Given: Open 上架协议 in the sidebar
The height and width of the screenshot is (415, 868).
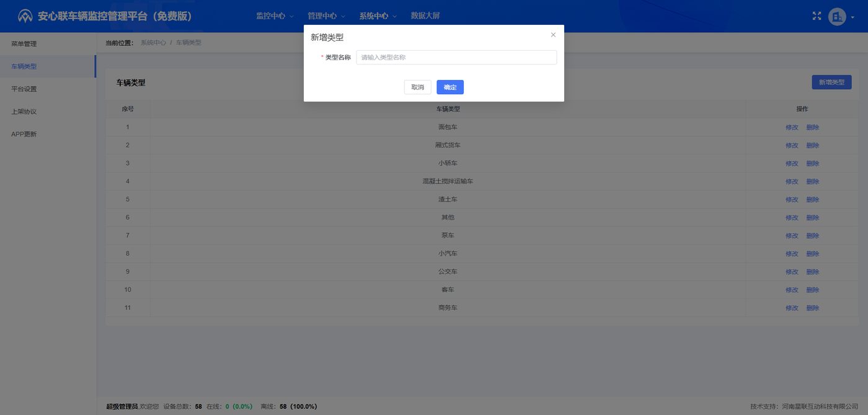Looking at the screenshot, I should click(48, 111).
